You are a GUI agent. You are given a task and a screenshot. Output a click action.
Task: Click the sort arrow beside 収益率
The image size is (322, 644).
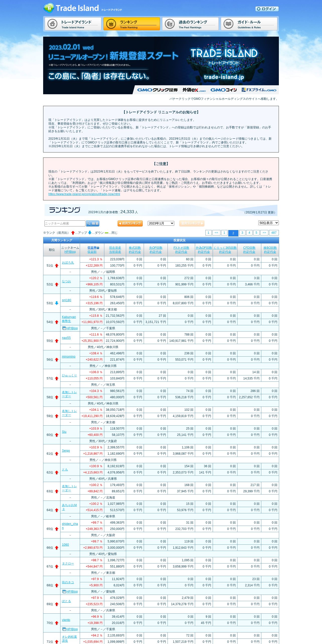[98, 248]
